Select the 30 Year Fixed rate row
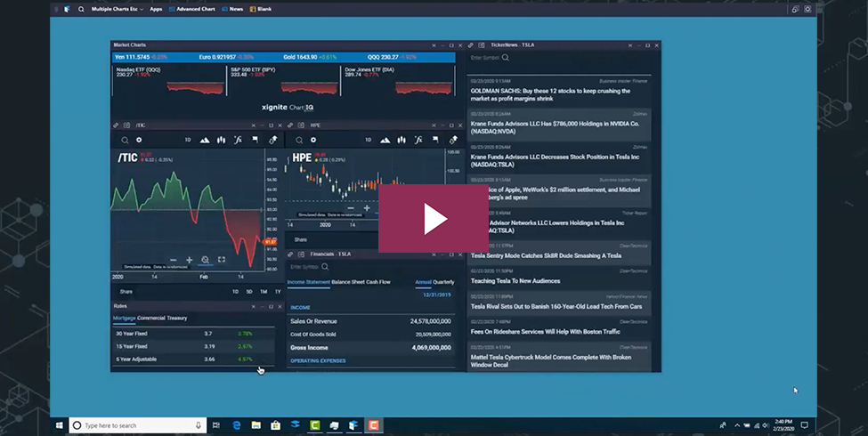The image size is (868, 436). (x=193, y=334)
